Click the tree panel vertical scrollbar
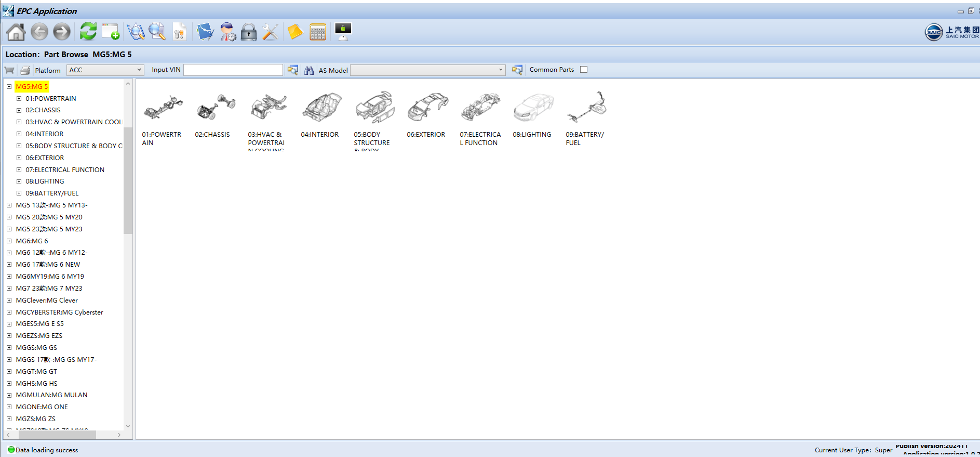Image resolution: width=980 pixels, height=457 pixels. coord(128,180)
